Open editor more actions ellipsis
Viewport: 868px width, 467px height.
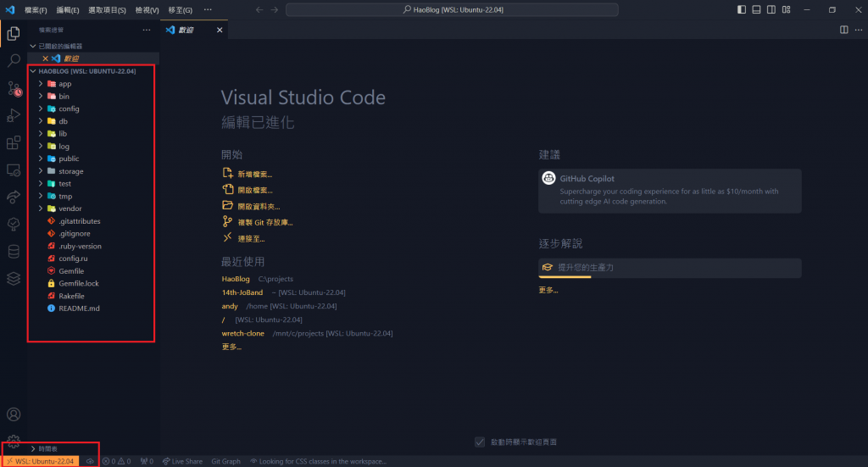click(x=859, y=30)
